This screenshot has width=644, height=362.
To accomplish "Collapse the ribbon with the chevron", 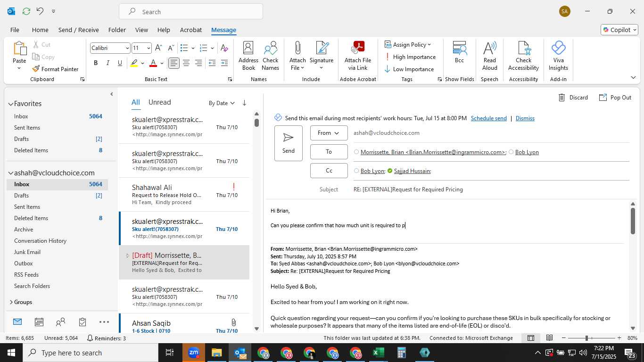I will [633, 77].
